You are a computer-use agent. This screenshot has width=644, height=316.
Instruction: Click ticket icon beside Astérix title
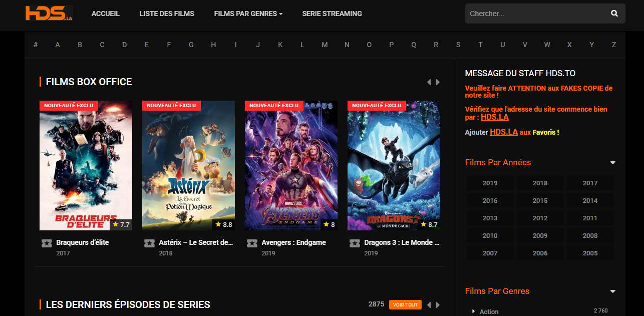pyautogui.click(x=149, y=243)
